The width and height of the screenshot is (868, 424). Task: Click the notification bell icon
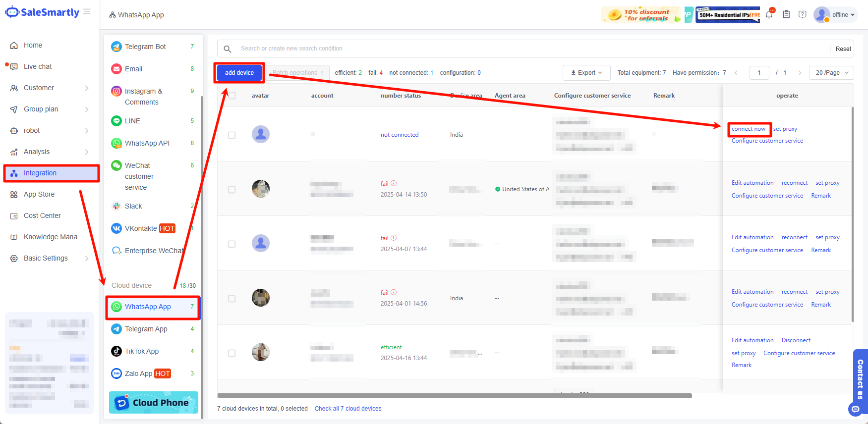click(x=769, y=15)
